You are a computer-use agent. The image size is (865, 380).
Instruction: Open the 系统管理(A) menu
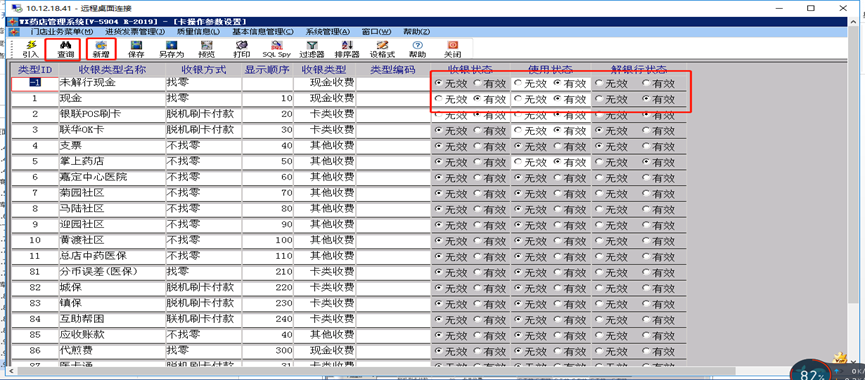[x=328, y=32]
